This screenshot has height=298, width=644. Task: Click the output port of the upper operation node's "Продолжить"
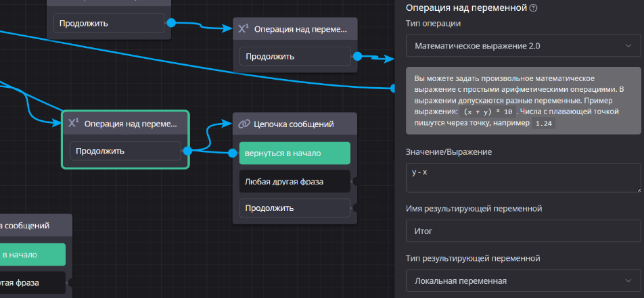coord(357,56)
